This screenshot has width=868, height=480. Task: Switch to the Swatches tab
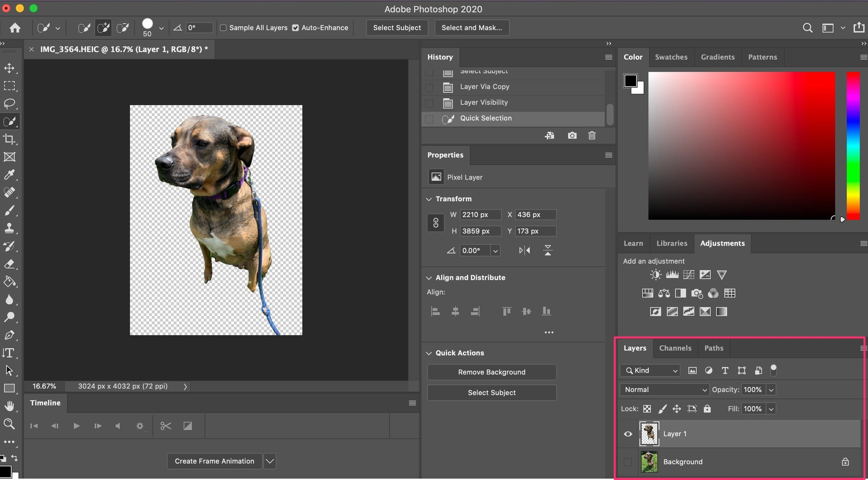click(671, 57)
